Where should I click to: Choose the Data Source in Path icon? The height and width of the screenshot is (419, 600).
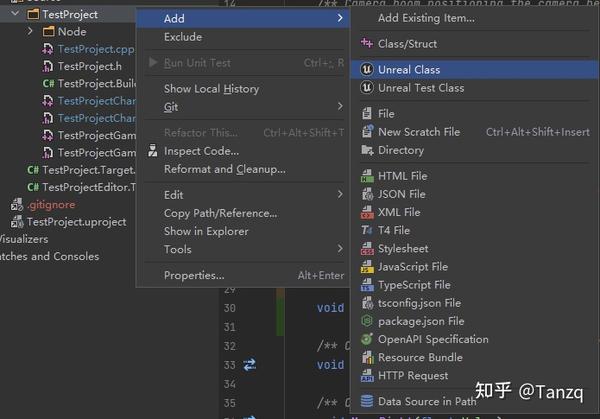pos(367,401)
